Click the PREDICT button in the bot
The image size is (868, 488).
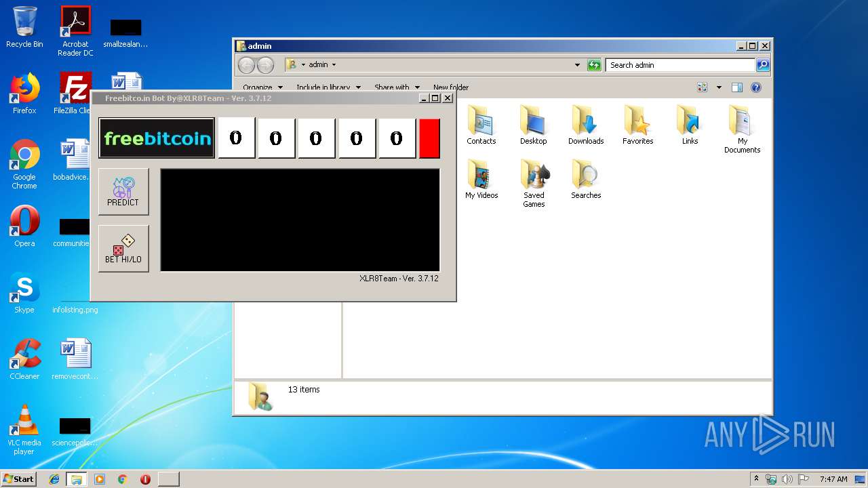click(x=123, y=192)
